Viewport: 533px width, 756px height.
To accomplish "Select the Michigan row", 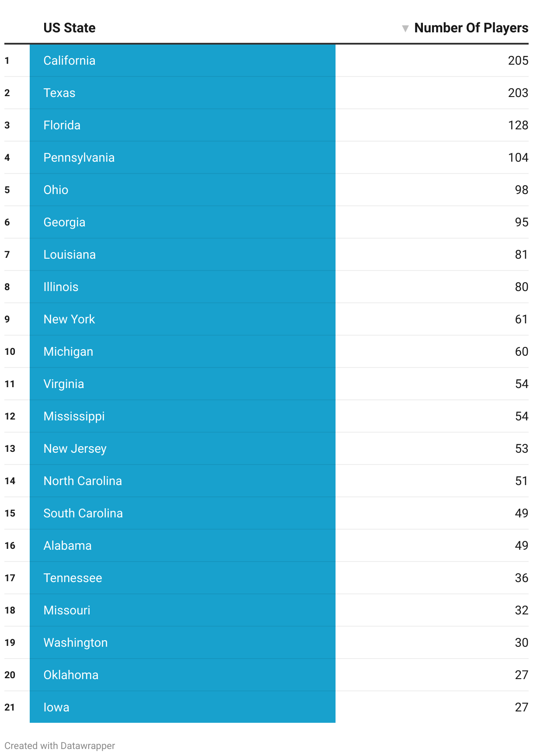I will 266,351.
